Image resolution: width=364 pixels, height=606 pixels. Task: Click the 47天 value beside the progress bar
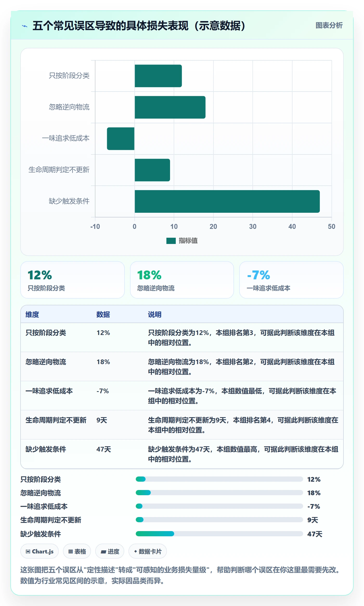315,534
